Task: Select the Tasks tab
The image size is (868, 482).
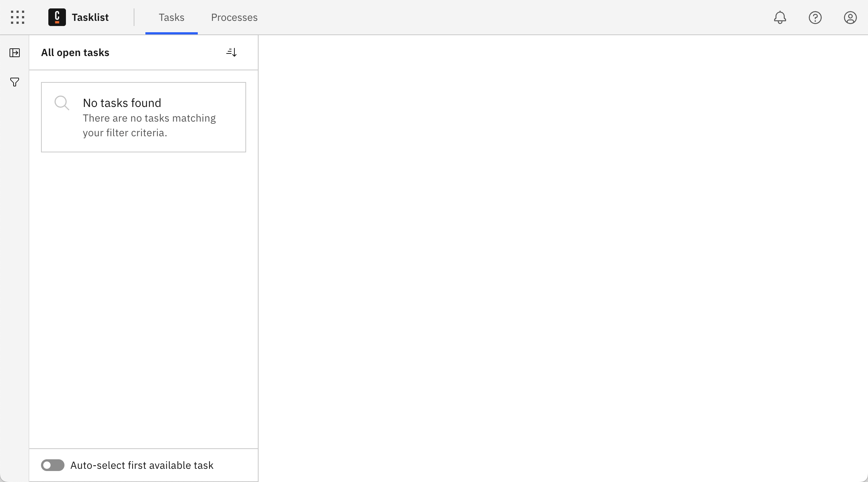Action: (171, 17)
